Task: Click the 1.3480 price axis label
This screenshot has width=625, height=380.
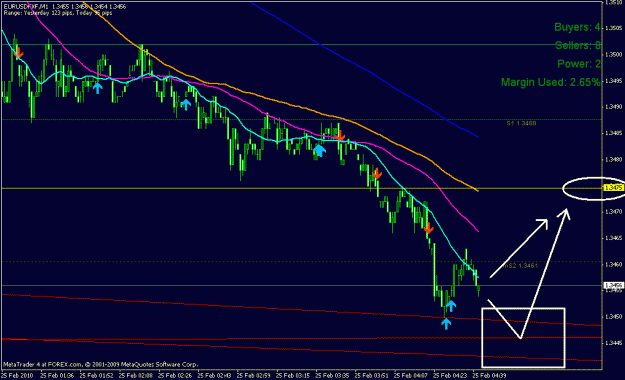Action: tap(613, 159)
